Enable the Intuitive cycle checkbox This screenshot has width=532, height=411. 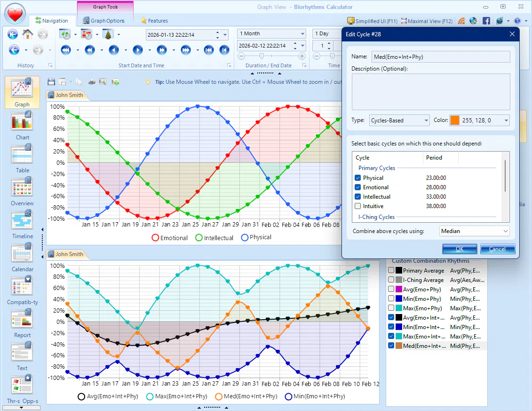[x=358, y=206]
